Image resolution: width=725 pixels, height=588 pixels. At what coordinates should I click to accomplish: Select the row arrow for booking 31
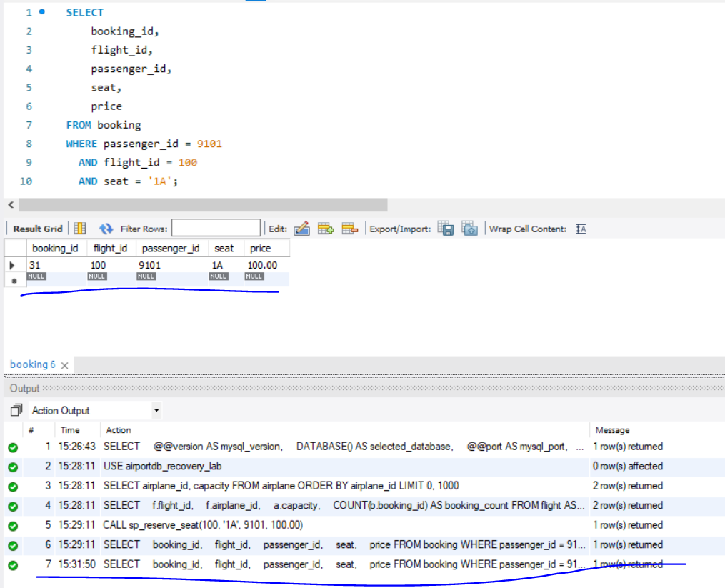12,265
